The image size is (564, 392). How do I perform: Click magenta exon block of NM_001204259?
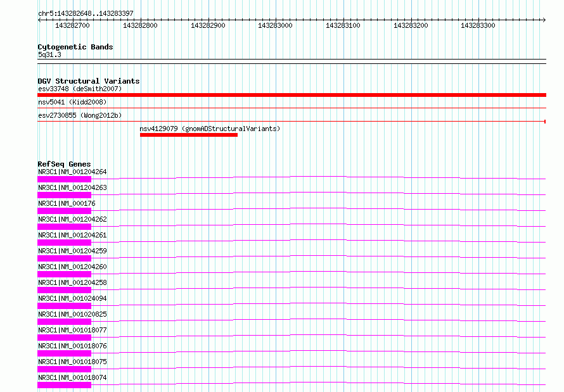pos(65,258)
